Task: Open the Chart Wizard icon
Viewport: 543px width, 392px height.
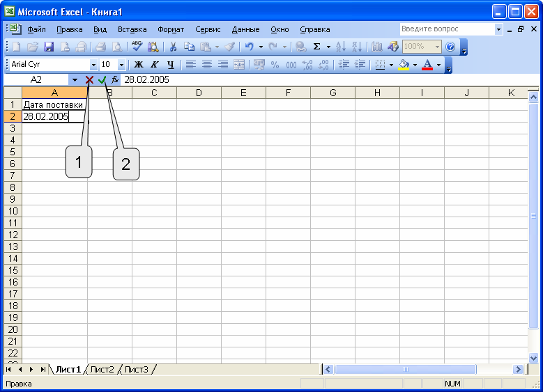Action: pos(377,47)
